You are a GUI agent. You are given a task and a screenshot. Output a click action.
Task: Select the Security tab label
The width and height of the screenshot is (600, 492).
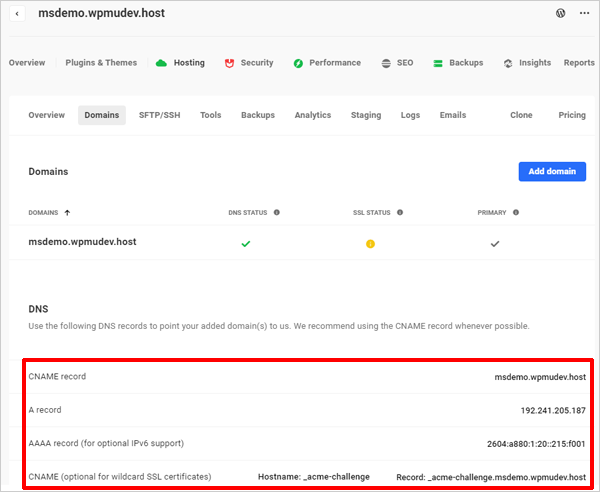click(257, 63)
